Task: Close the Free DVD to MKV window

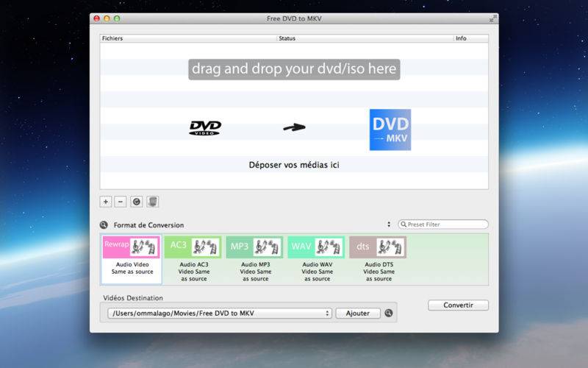Action: (97, 18)
